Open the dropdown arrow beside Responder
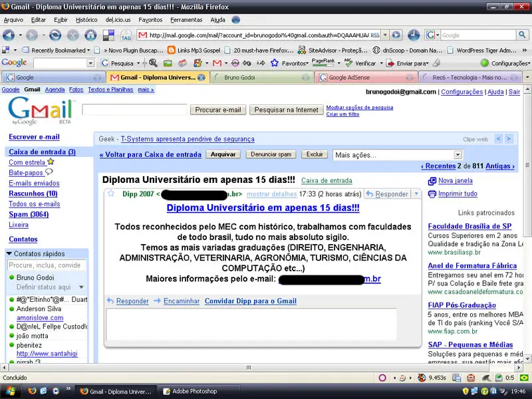This screenshot has height=399, width=532. (416, 194)
